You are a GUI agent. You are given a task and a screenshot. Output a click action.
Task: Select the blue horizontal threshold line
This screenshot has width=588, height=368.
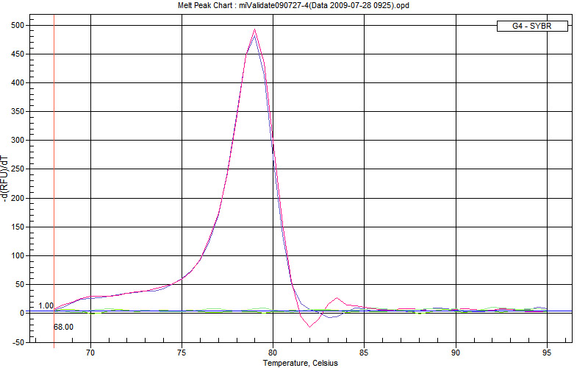click(301, 311)
